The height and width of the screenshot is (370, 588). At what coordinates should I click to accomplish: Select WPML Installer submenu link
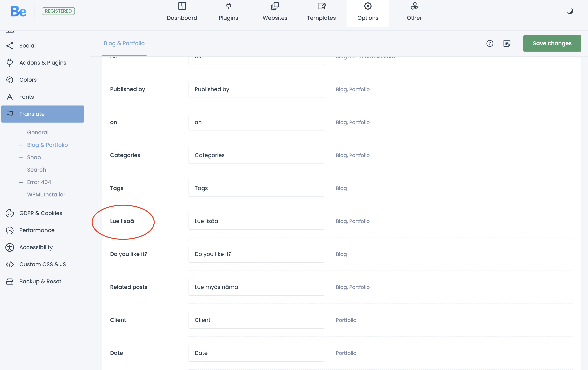(46, 195)
